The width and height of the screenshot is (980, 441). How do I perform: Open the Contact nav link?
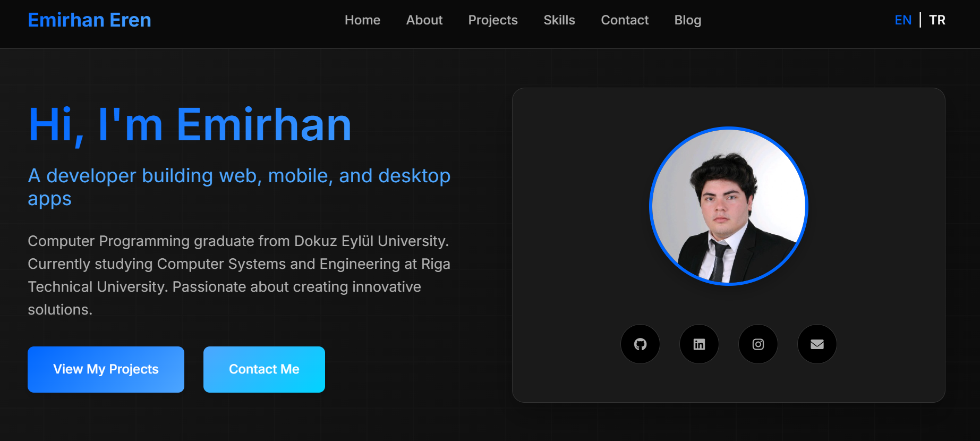pos(625,20)
